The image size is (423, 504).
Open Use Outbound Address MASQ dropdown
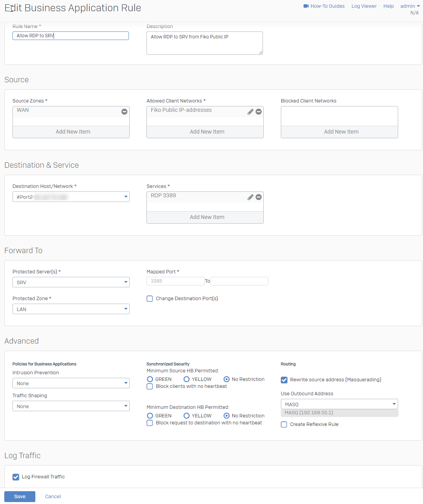click(339, 404)
